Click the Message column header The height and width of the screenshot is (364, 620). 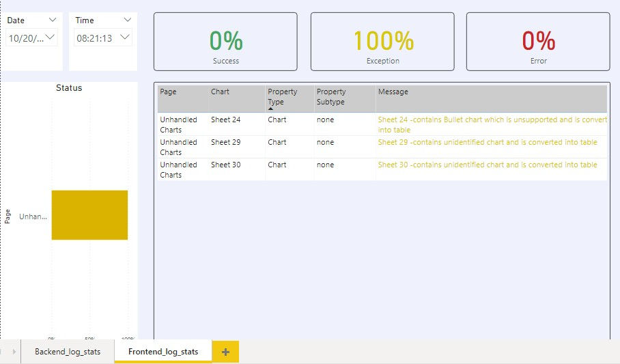pyautogui.click(x=393, y=92)
